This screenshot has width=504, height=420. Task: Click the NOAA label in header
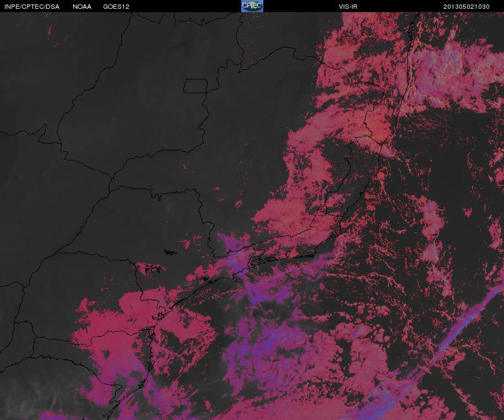tap(82, 7)
